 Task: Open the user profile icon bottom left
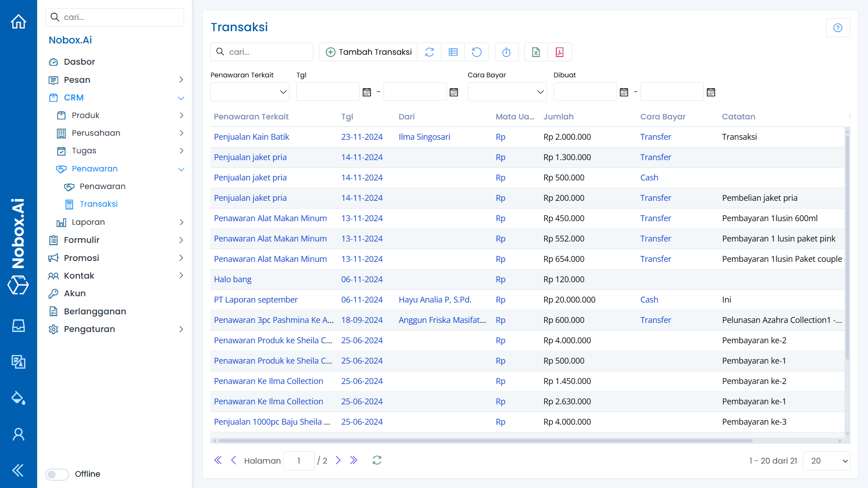18,434
